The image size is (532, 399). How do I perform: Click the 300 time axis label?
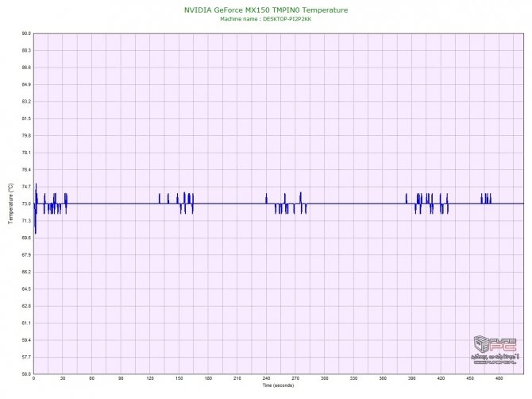[x=325, y=378]
